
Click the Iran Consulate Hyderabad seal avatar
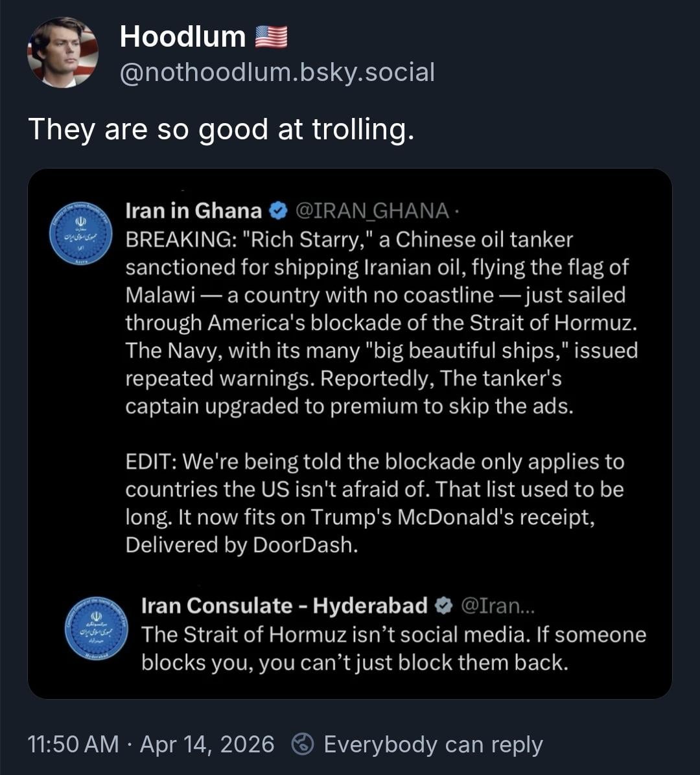tap(97, 627)
